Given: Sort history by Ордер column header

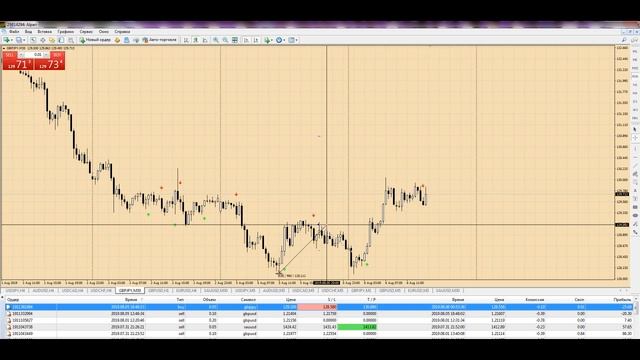Looking at the screenshot, I should click(x=13, y=300).
